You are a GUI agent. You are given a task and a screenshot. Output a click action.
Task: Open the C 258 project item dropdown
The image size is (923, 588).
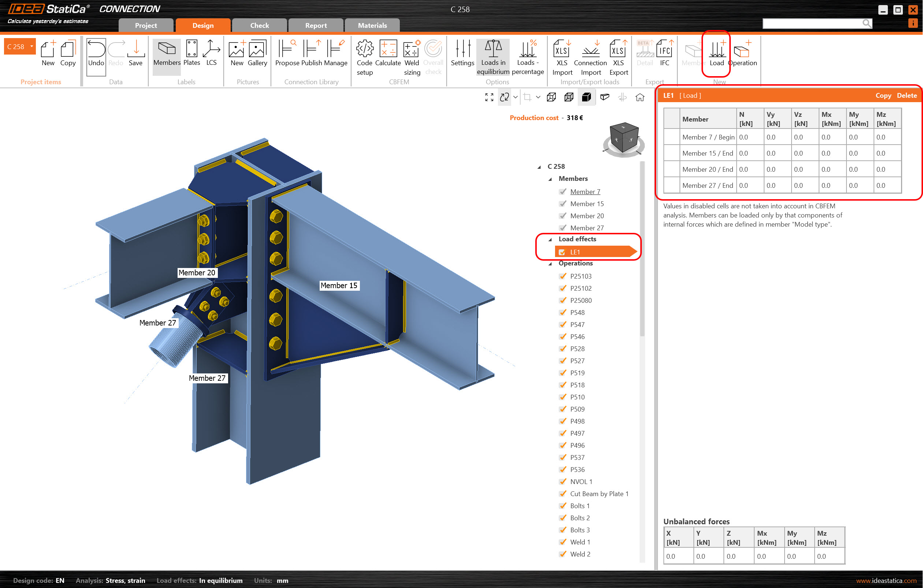[x=32, y=46]
